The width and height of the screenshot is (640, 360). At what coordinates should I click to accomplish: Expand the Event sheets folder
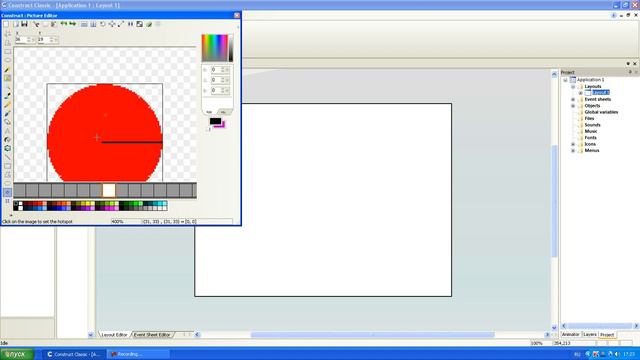pos(573,100)
